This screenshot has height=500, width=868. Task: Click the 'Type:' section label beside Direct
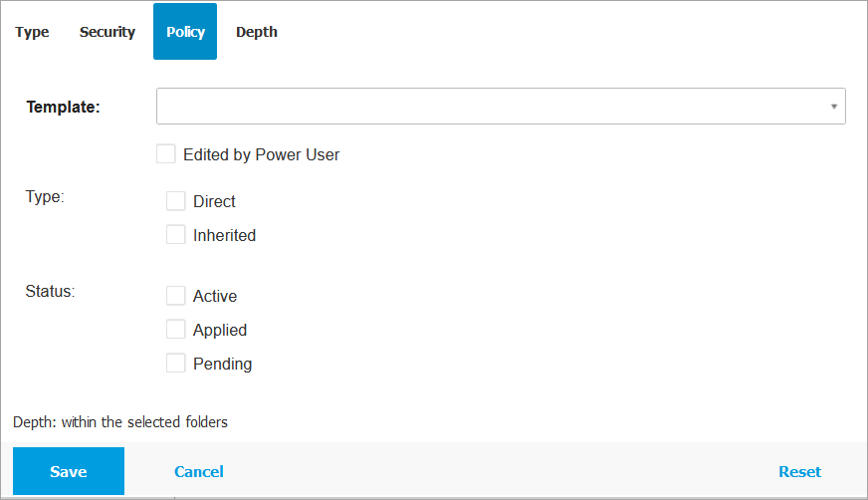pyautogui.click(x=45, y=197)
